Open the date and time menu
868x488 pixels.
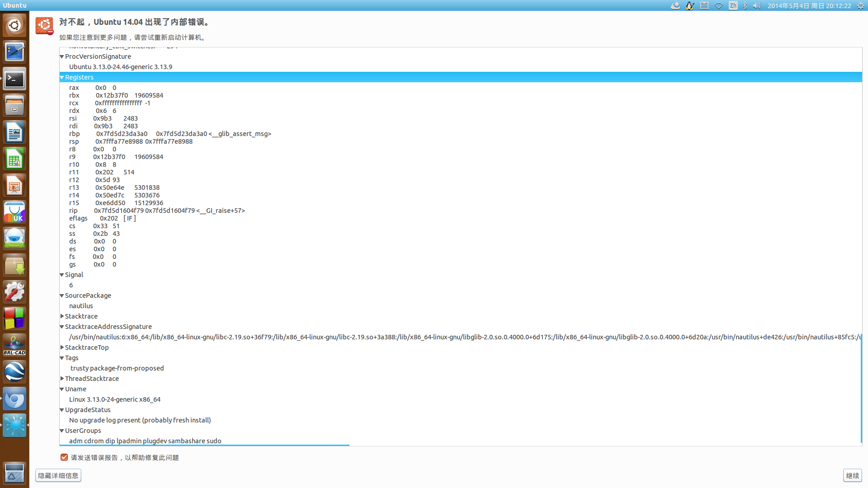click(809, 5)
